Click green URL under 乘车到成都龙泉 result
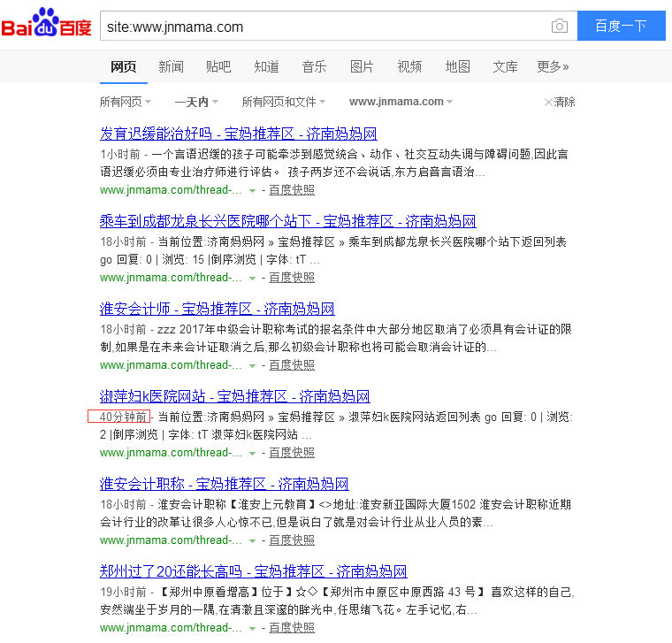This screenshot has height=643, width=672. pyautogui.click(x=171, y=278)
